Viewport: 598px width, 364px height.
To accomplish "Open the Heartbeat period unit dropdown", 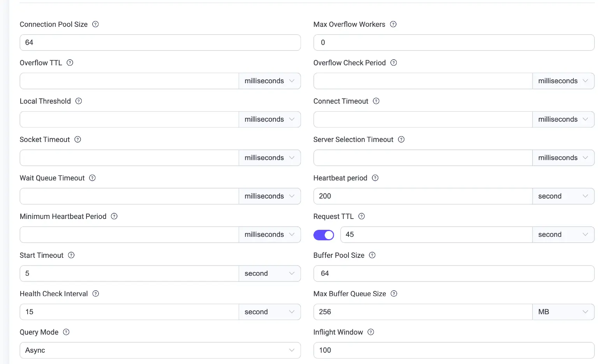I will pyautogui.click(x=563, y=196).
